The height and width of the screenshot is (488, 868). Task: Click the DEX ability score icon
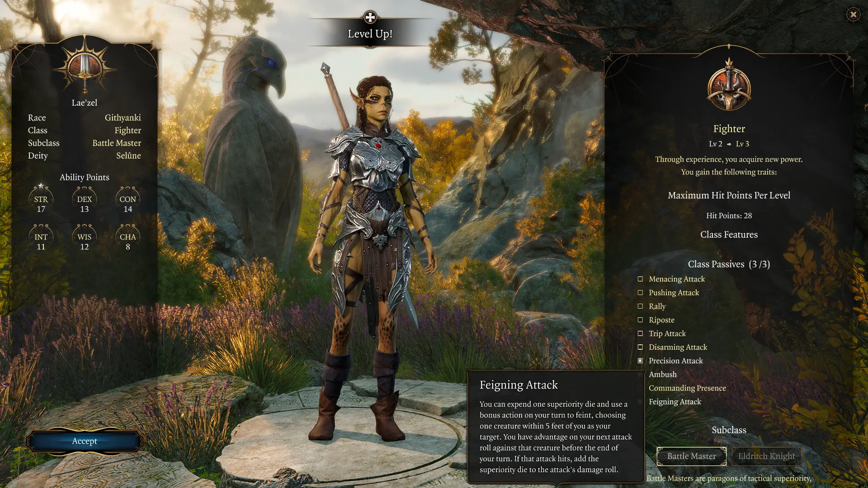tap(84, 200)
